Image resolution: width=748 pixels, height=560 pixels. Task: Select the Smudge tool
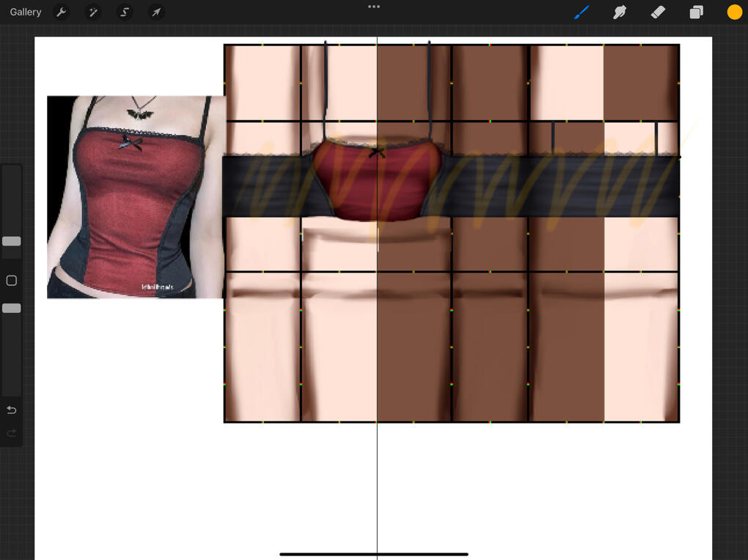[x=620, y=12]
